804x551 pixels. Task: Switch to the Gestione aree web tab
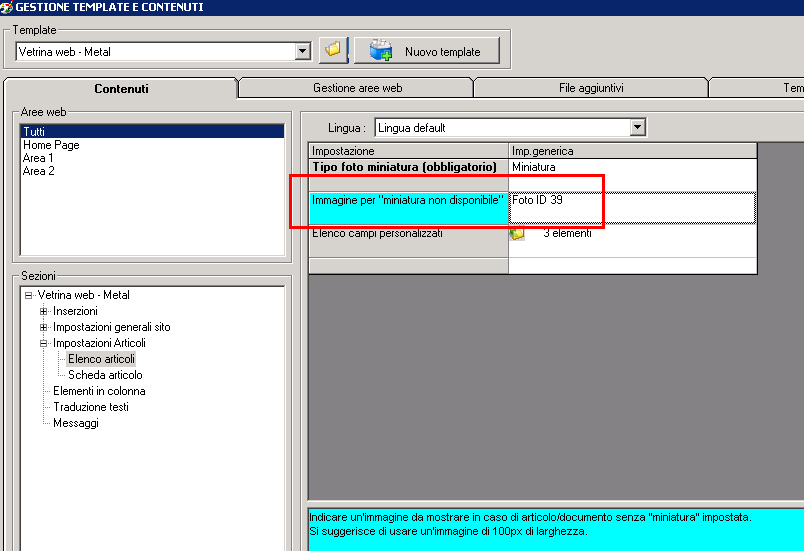click(357, 88)
